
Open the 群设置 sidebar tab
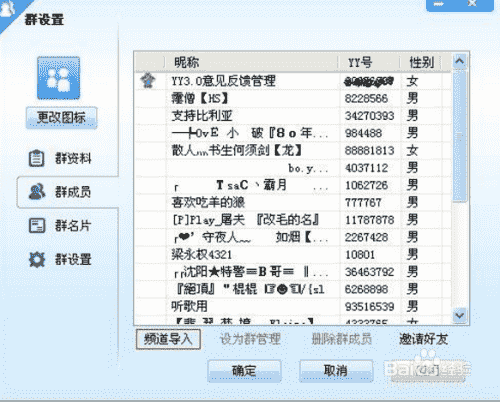68,259
